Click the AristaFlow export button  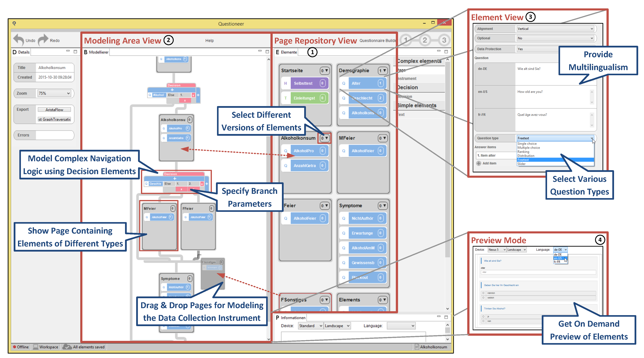(54, 110)
